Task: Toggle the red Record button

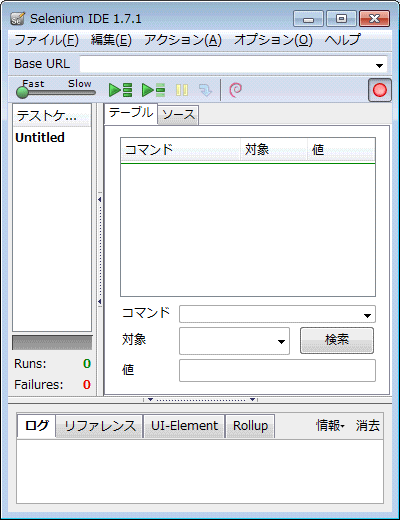Action: pos(380,90)
